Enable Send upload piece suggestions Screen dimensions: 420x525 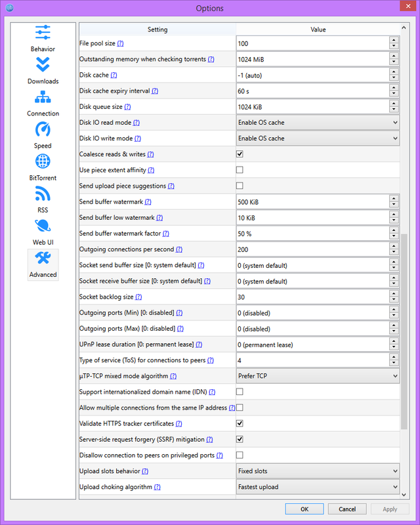pyautogui.click(x=240, y=186)
